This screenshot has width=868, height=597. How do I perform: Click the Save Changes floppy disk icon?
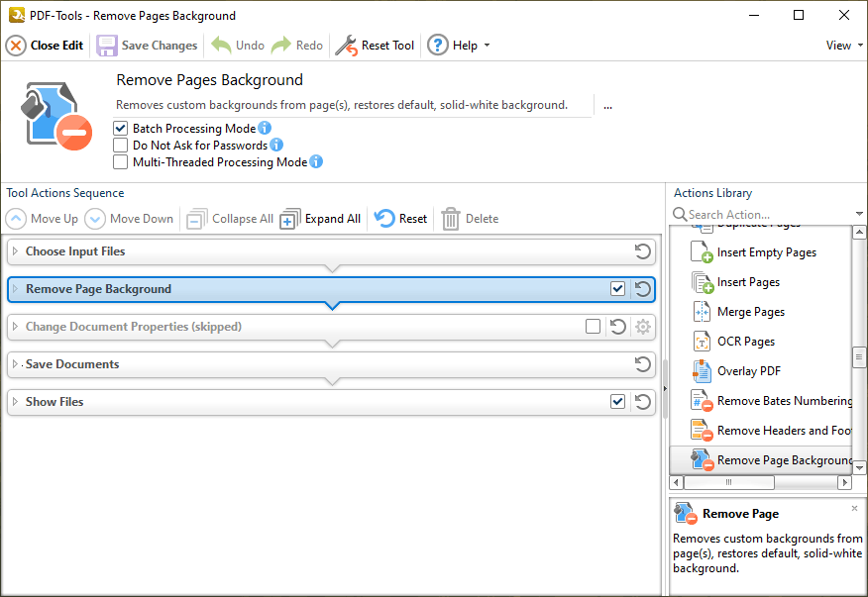(107, 46)
